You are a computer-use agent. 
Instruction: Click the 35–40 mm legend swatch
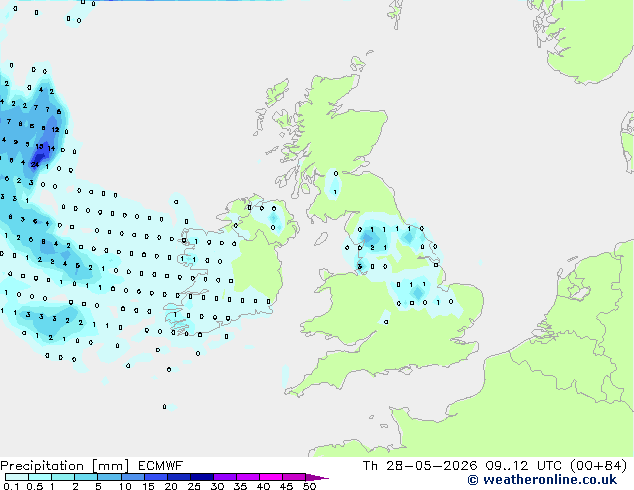click(247, 477)
